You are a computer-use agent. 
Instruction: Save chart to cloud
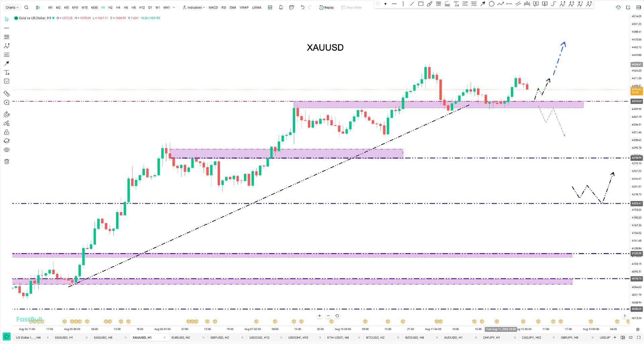point(618,7)
